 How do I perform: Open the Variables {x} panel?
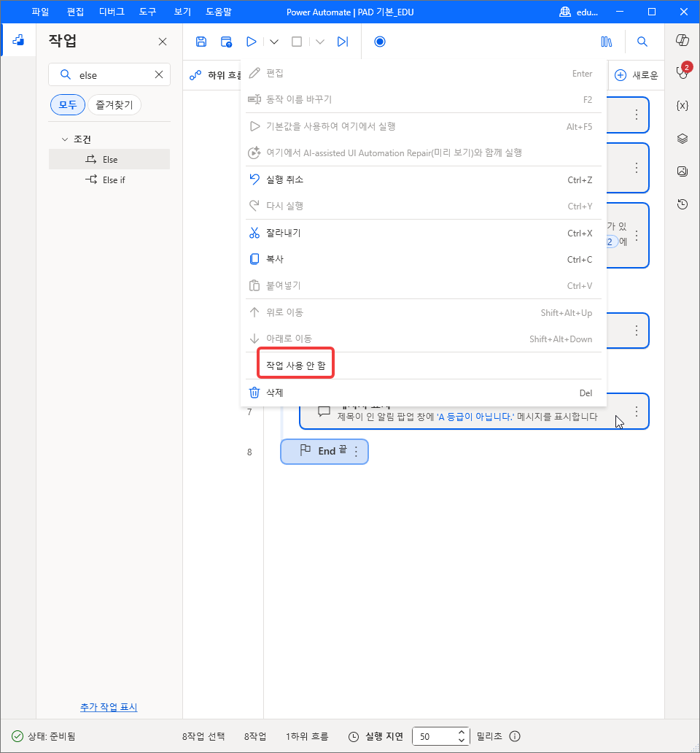tap(682, 106)
